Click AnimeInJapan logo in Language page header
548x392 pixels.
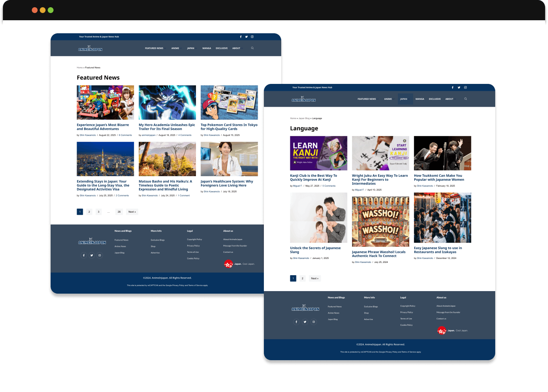(x=304, y=99)
